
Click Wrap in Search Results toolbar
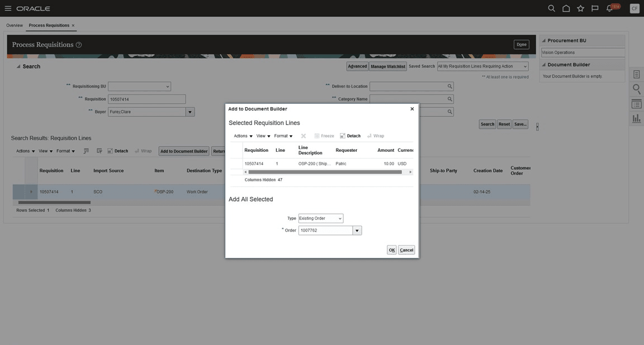click(x=143, y=151)
